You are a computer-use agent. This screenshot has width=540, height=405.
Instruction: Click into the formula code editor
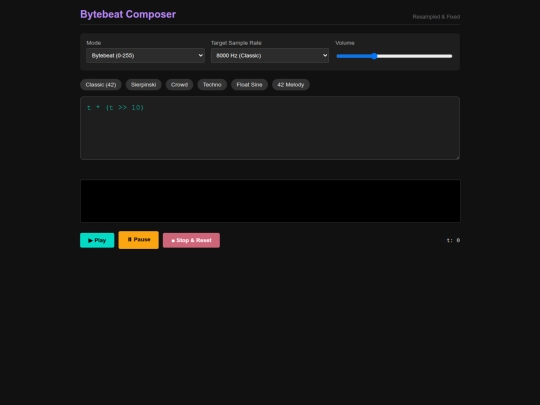click(270, 128)
